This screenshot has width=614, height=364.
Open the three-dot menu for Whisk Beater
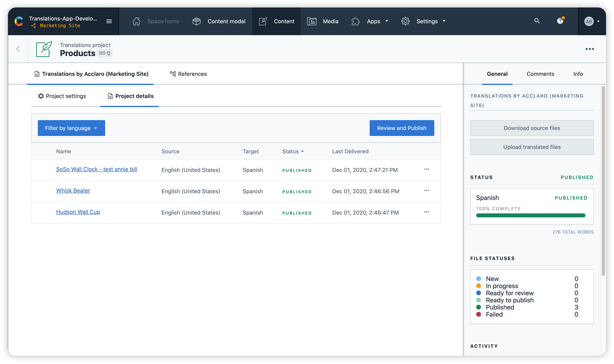(427, 190)
